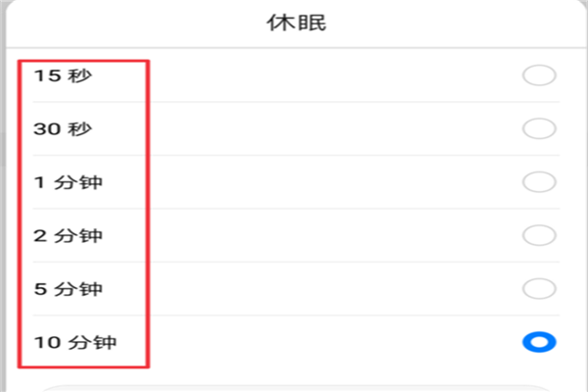Click the 休眠 dialog title
The width and height of the screenshot is (588, 392).
295,22
